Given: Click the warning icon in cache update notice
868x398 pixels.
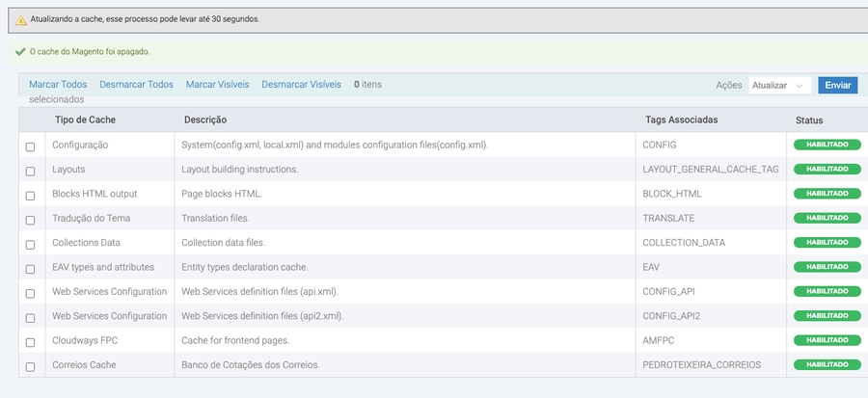Looking at the screenshot, I should (x=20, y=18).
